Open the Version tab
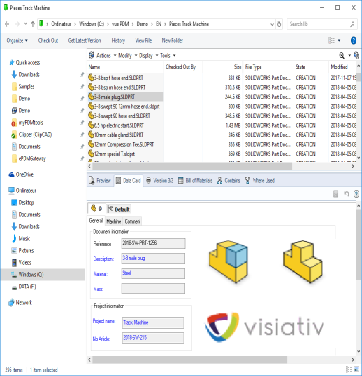This screenshot has width=362, height=376. click(x=160, y=180)
